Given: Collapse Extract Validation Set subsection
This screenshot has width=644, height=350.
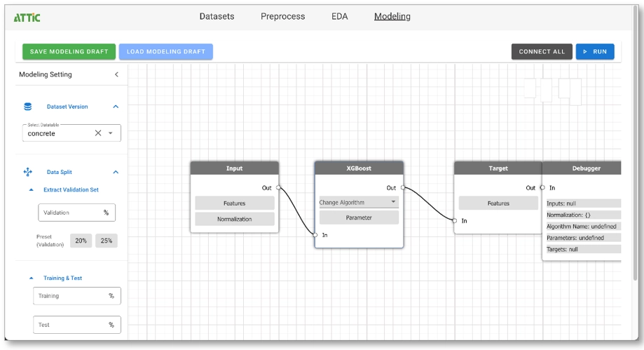Looking at the screenshot, I should coord(32,189).
